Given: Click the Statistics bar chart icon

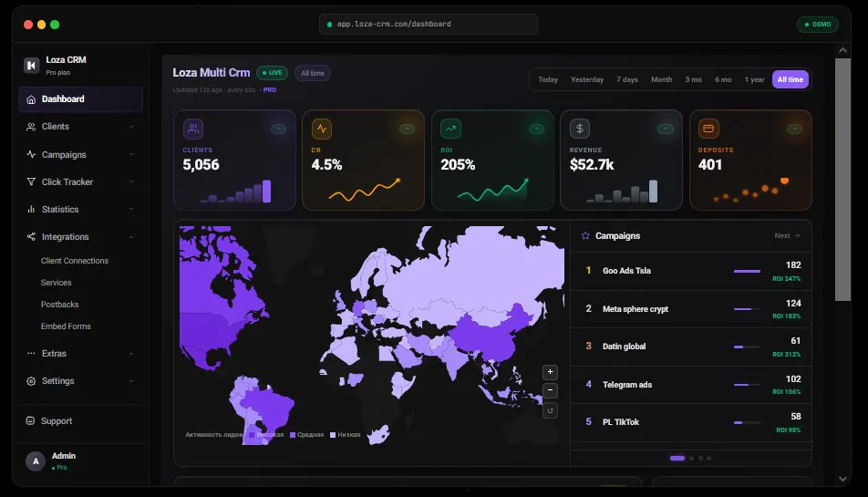Looking at the screenshot, I should (31, 209).
